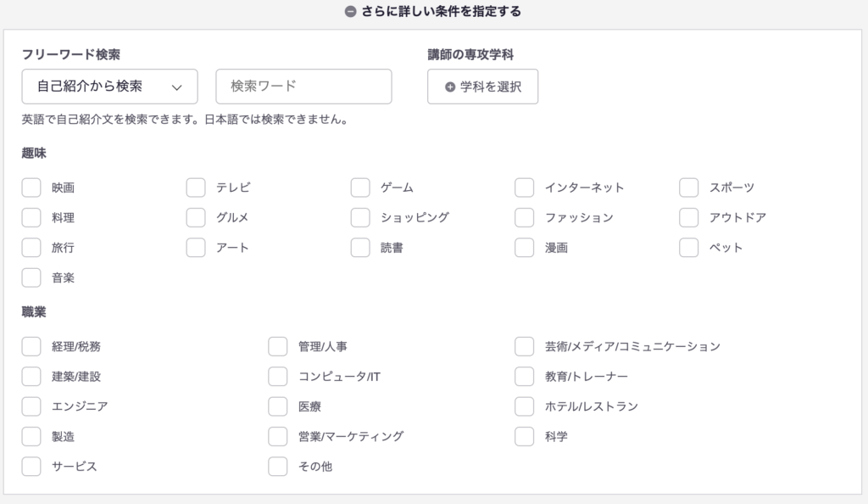Check the 映画 hobby checkbox
The width and height of the screenshot is (868, 504).
click(31, 188)
